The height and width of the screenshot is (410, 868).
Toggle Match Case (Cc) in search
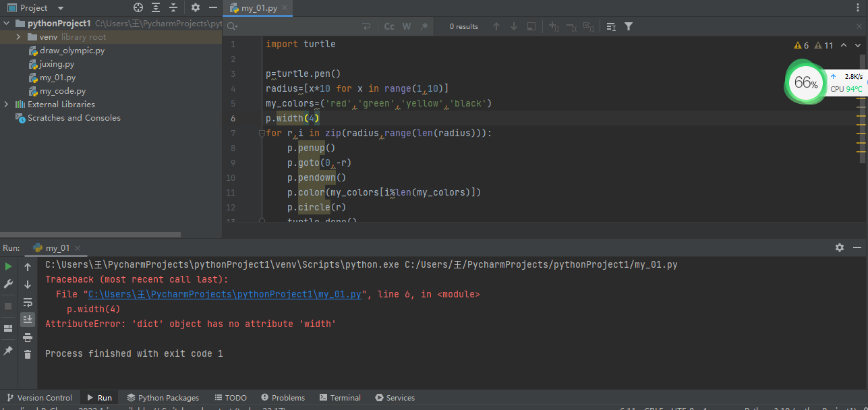click(389, 26)
